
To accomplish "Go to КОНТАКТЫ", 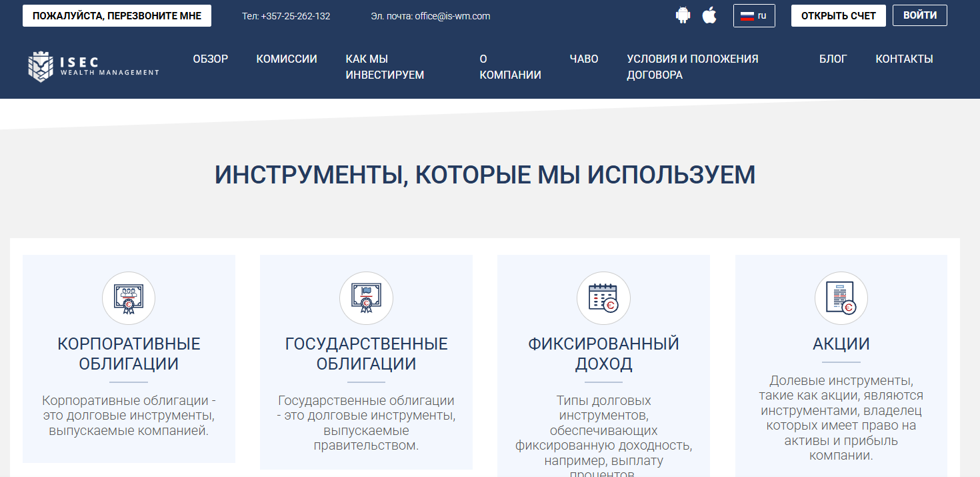I will pos(904,59).
